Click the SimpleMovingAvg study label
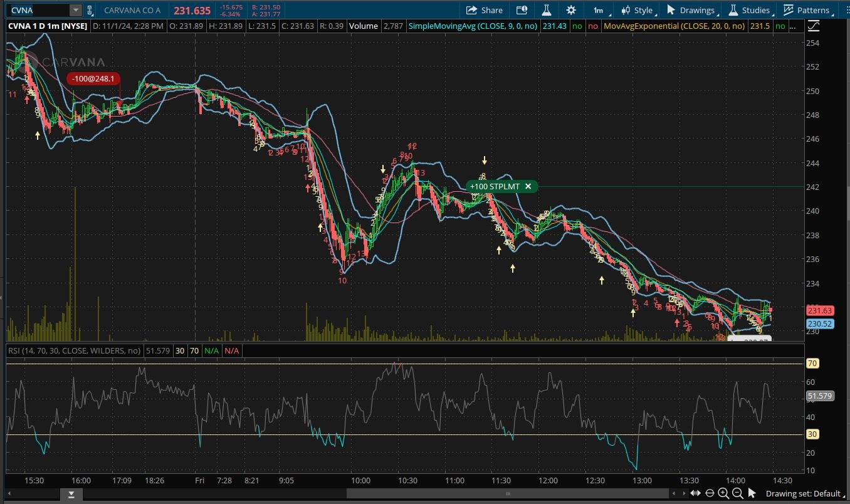The height and width of the screenshot is (504, 850). (x=473, y=26)
